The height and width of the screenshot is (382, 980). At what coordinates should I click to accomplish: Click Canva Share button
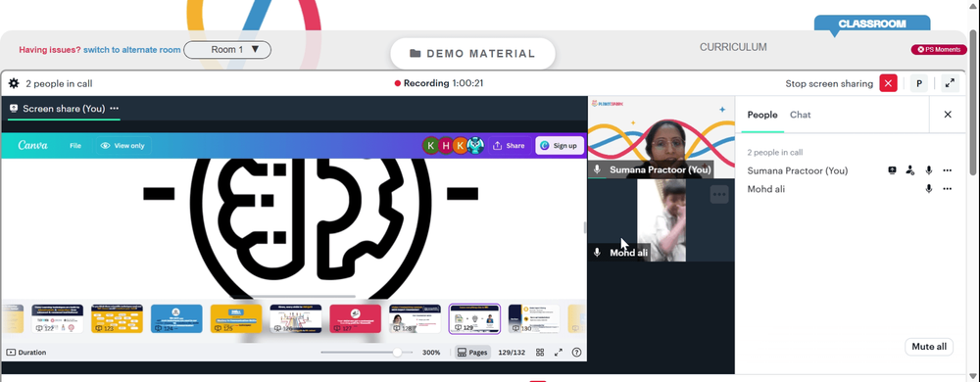click(509, 145)
